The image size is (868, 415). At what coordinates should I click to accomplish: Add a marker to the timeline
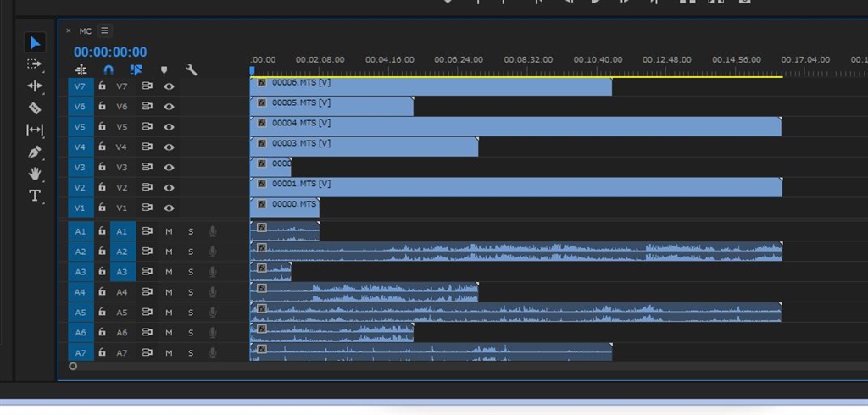(x=164, y=69)
